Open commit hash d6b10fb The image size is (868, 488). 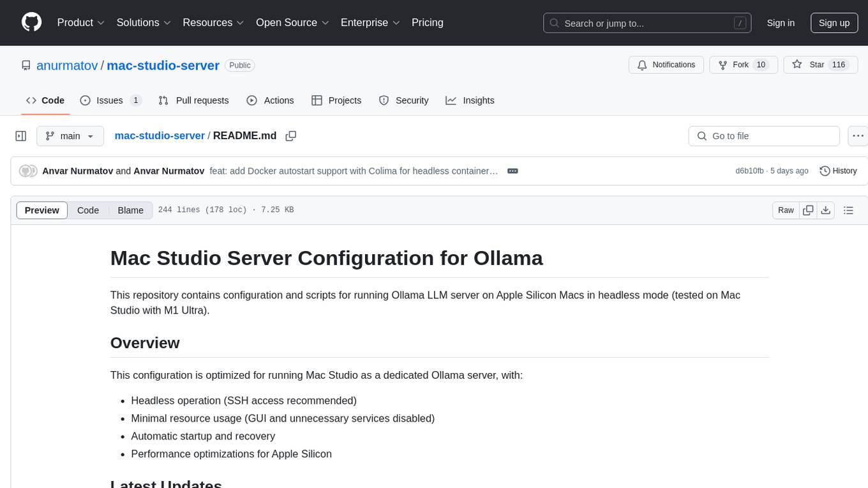749,171
